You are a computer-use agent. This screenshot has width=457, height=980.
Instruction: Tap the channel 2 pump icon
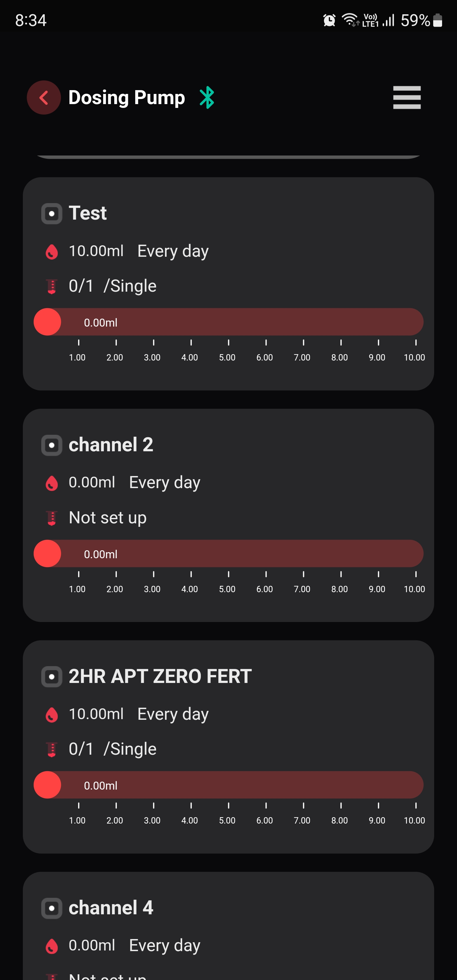52,445
